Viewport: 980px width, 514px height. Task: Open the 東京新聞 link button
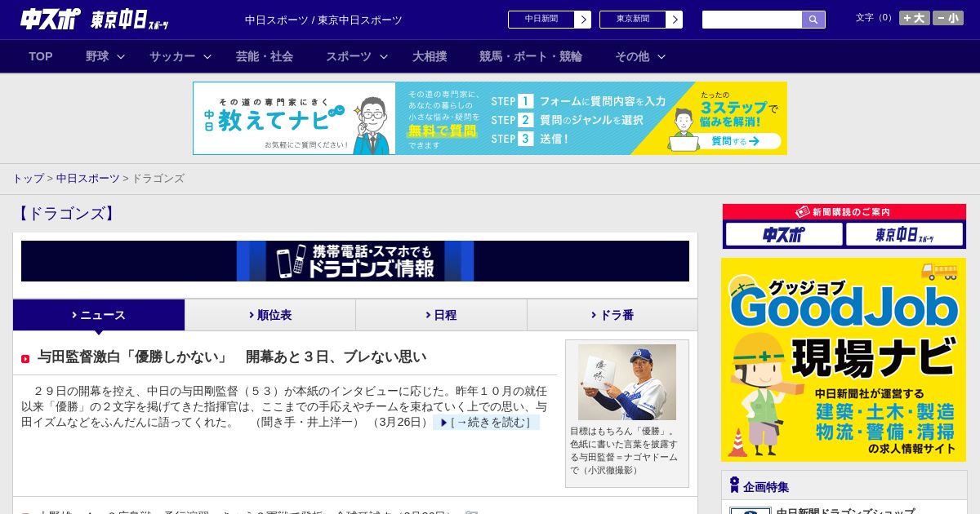pos(633,20)
